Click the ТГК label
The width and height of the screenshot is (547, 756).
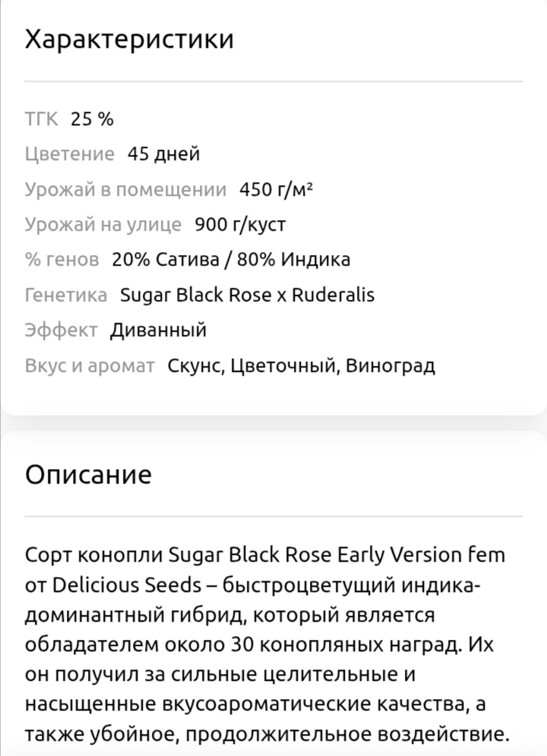pyautogui.click(x=41, y=119)
